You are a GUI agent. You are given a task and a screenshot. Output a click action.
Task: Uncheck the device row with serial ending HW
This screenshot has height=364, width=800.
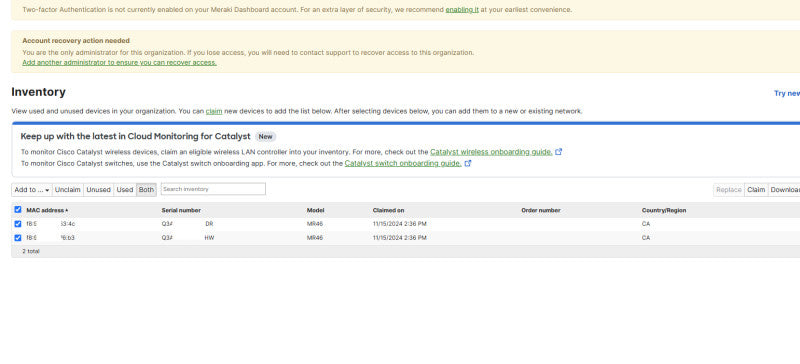point(18,237)
